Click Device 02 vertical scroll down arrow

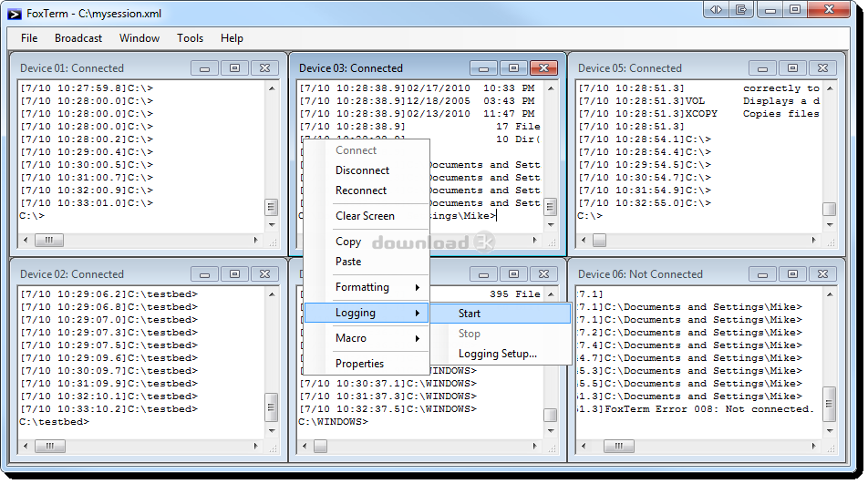click(272, 431)
